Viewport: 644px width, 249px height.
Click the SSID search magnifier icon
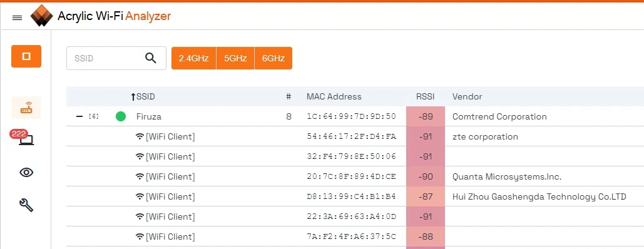tap(151, 58)
